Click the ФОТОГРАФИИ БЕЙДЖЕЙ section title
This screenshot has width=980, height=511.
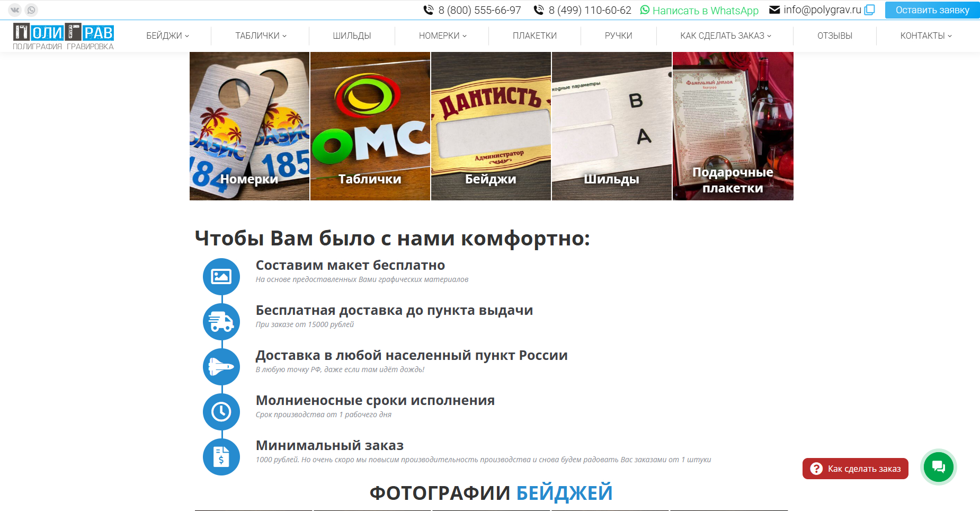click(x=491, y=493)
